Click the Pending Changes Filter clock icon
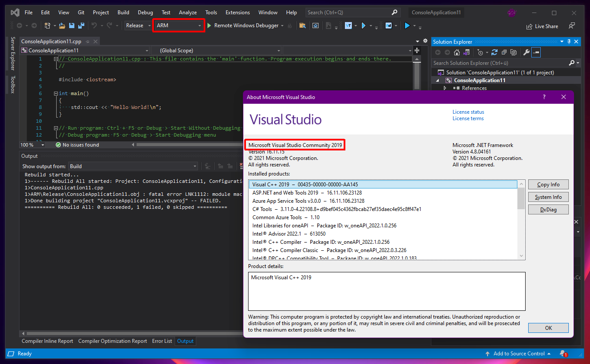This screenshot has height=364, width=590. (480, 52)
